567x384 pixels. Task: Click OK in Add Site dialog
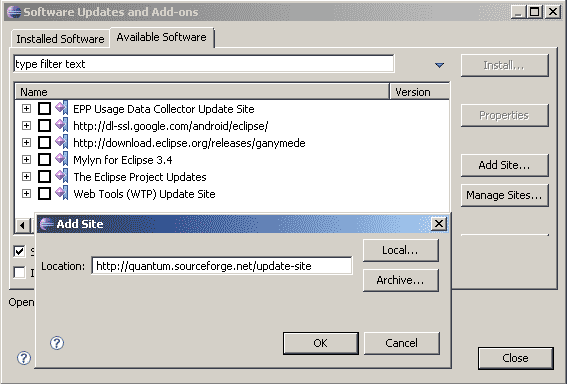pyautogui.click(x=321, y=343)
